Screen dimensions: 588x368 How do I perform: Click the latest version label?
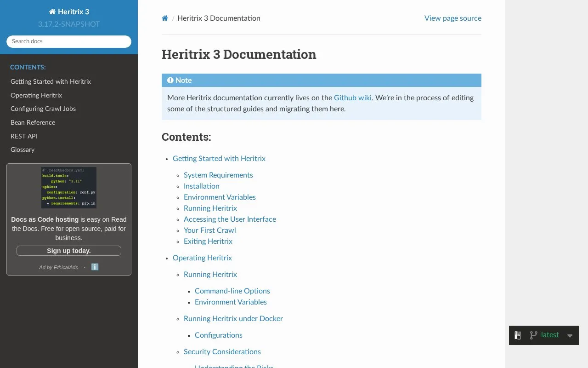(550, 335)
